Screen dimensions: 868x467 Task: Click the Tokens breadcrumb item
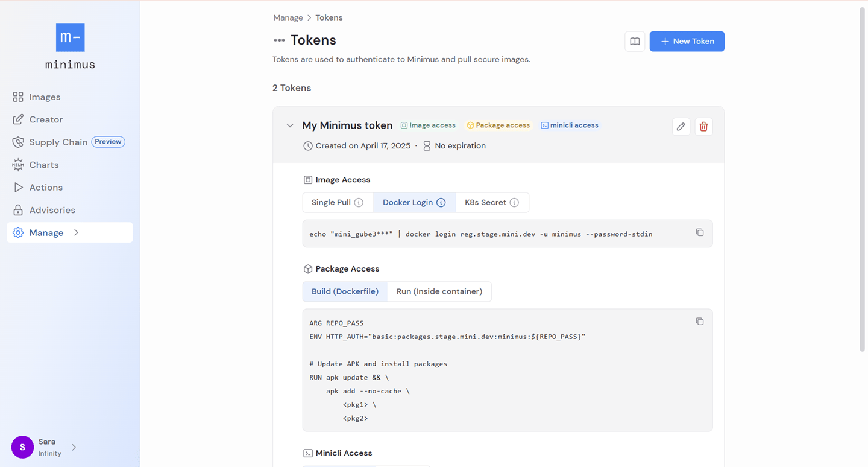[x=329, y=18]
